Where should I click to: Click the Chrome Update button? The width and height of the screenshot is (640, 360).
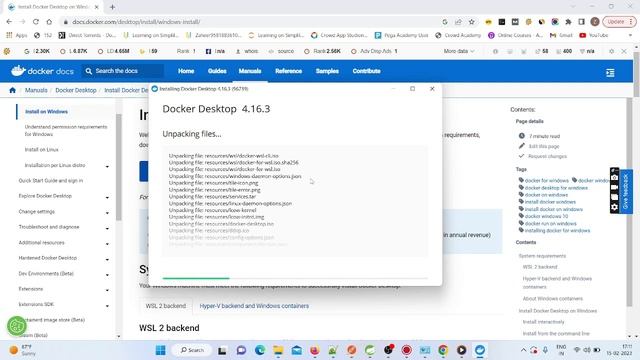click(619, 22)
